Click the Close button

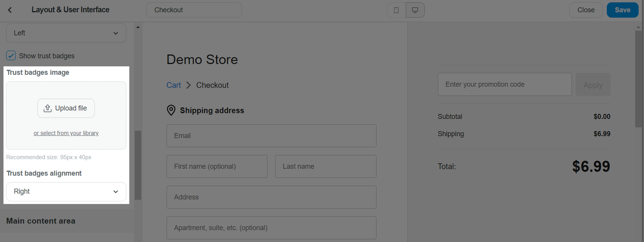(586, 10)
